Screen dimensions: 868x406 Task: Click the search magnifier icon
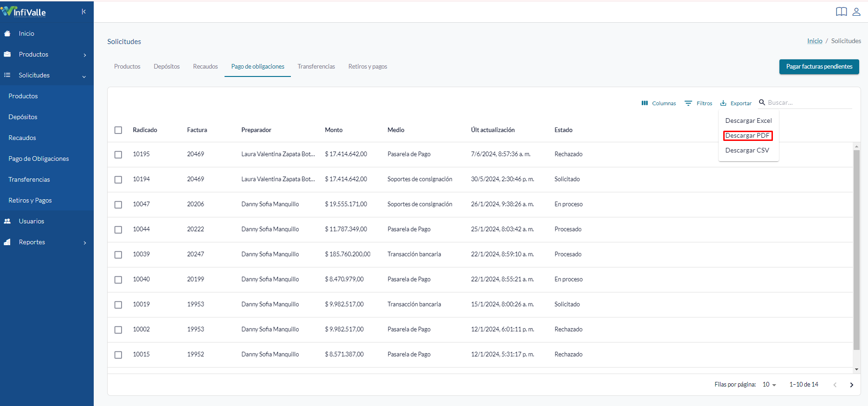[x=762, y=102]
